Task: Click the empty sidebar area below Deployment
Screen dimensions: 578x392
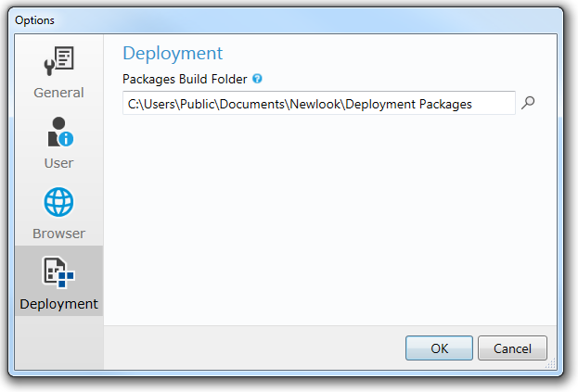Action: coord(58,348)
